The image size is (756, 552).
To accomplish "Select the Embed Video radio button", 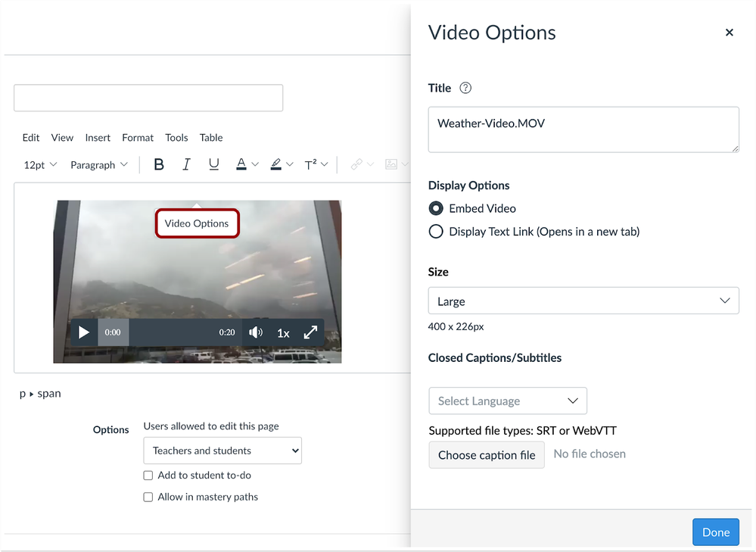I will tap(436, 208).
